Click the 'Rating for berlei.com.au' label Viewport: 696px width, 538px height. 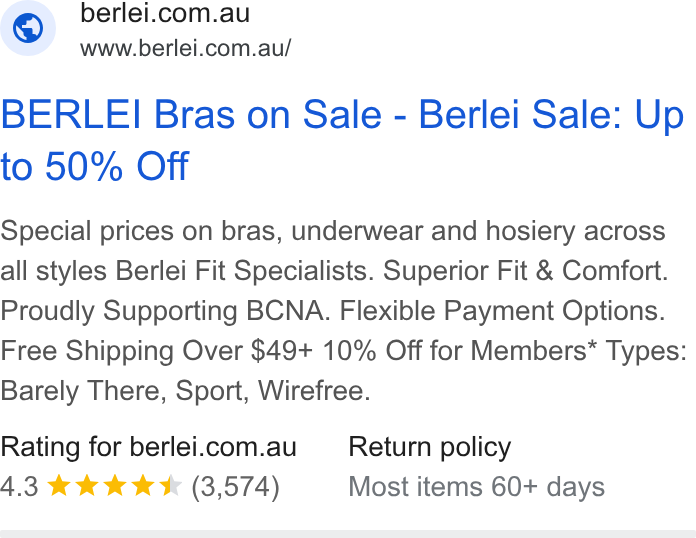(148, 447)
